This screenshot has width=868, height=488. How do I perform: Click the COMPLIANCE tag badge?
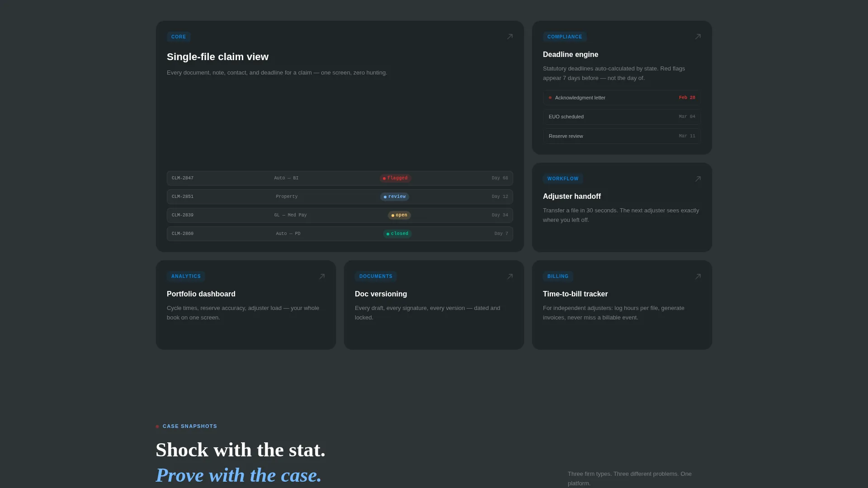coord(565,37)
